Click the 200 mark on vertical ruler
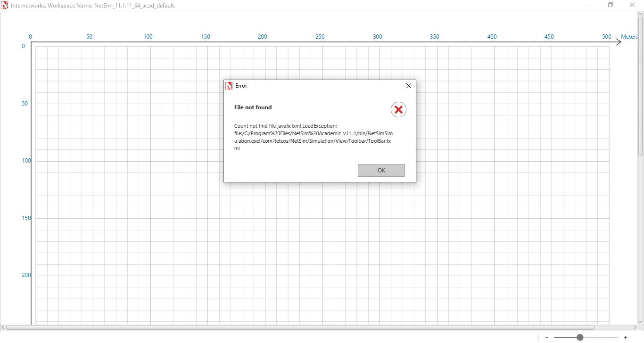Screen dimensions: 644x343 click(26, 275)
